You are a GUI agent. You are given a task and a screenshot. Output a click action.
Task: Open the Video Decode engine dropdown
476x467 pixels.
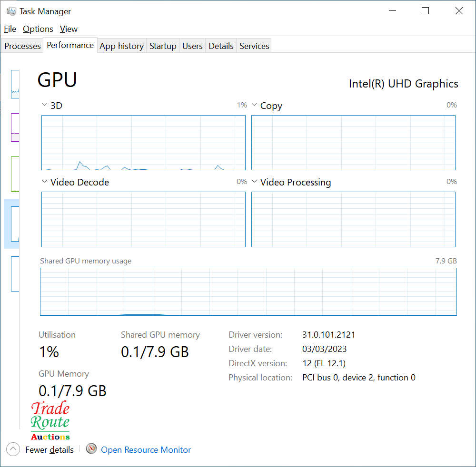[45, 182]
